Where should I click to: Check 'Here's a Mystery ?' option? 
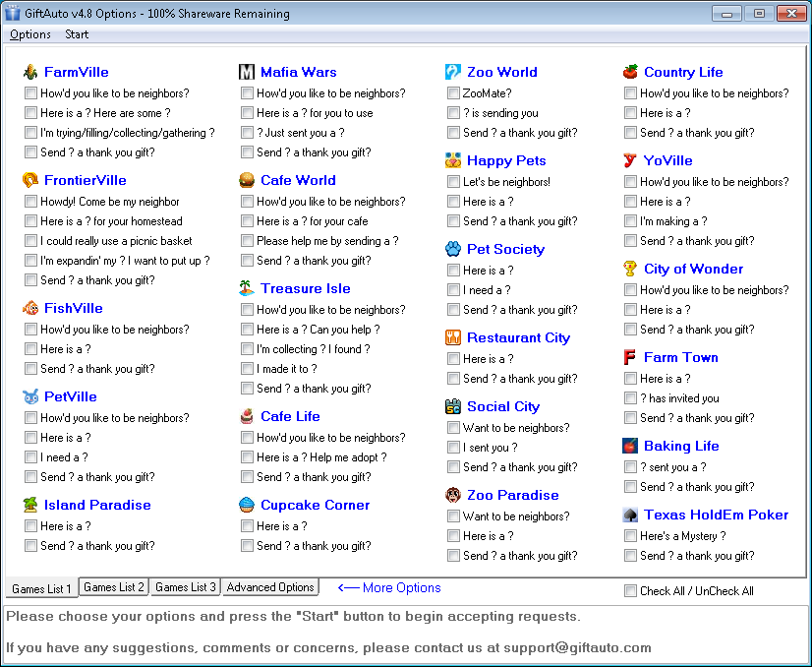click(x=630, y=535)
